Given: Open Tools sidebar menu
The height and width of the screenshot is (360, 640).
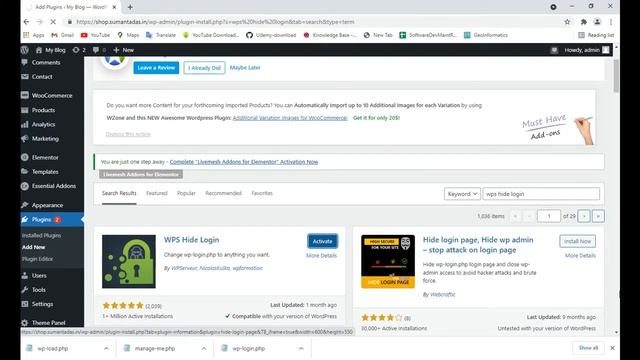Looking at the screenshot, I should pos(39,290).
